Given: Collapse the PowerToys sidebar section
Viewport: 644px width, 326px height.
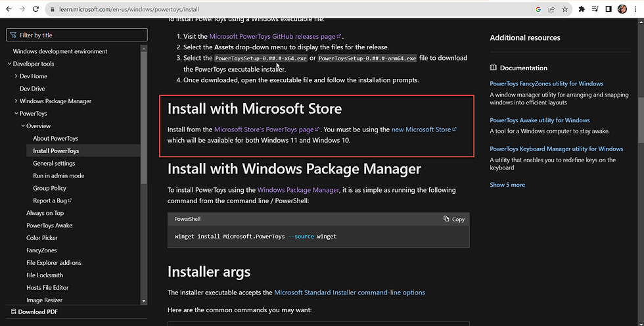Looking at the screenshot, I should [16, 114].
